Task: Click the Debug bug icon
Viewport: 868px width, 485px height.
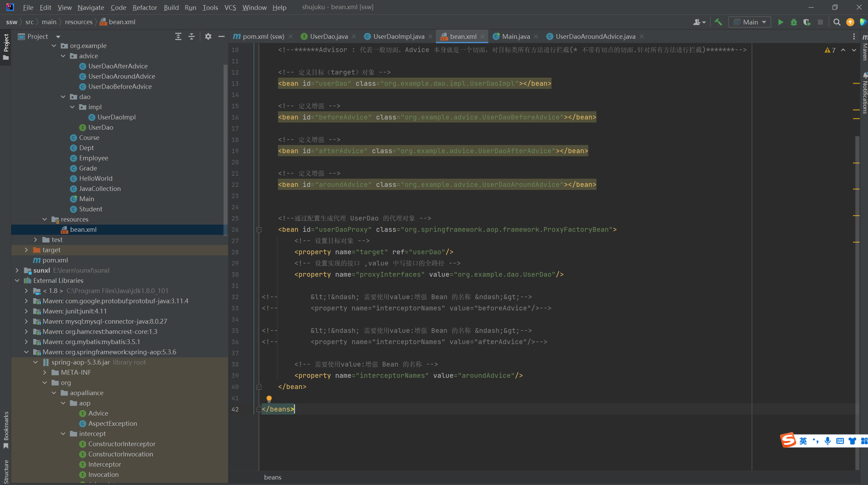Action: 794,22
